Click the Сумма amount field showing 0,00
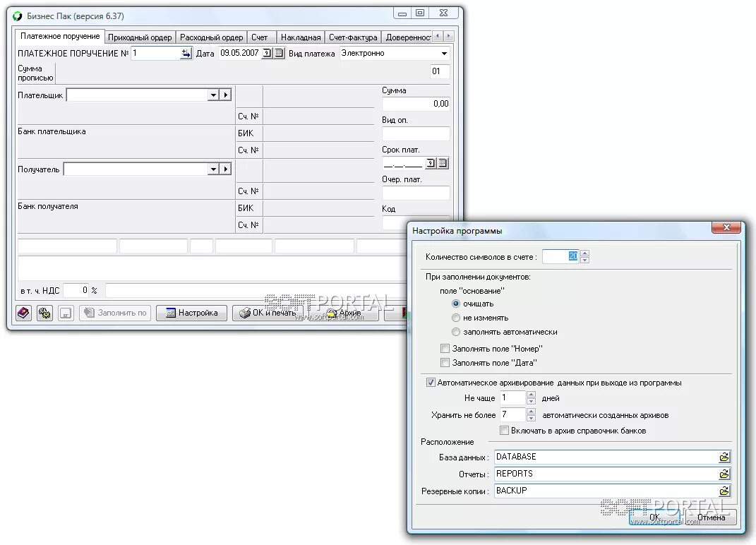Viewport: 756px width, 545px height. (416, 104)
